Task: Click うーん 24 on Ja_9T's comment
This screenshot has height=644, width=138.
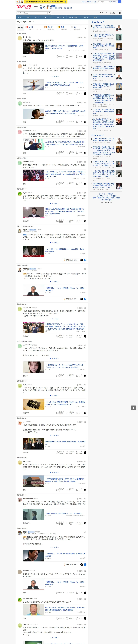Action: pyautogui.click(x=79, y=221)
